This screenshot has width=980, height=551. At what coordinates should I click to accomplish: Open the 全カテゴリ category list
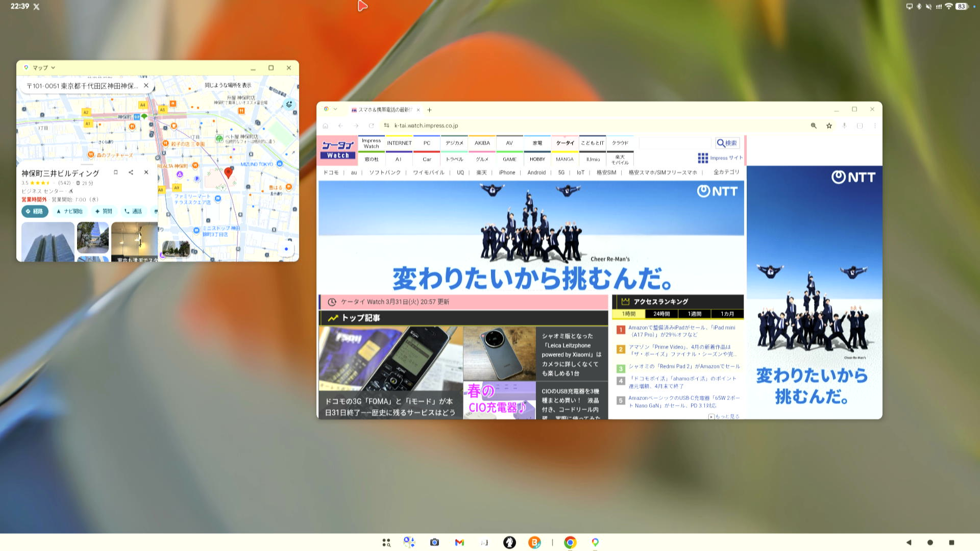pos(725,172)
